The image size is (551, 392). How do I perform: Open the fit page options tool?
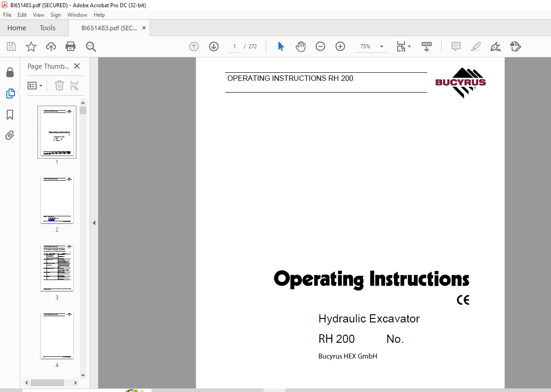click(x=403, y=47)
